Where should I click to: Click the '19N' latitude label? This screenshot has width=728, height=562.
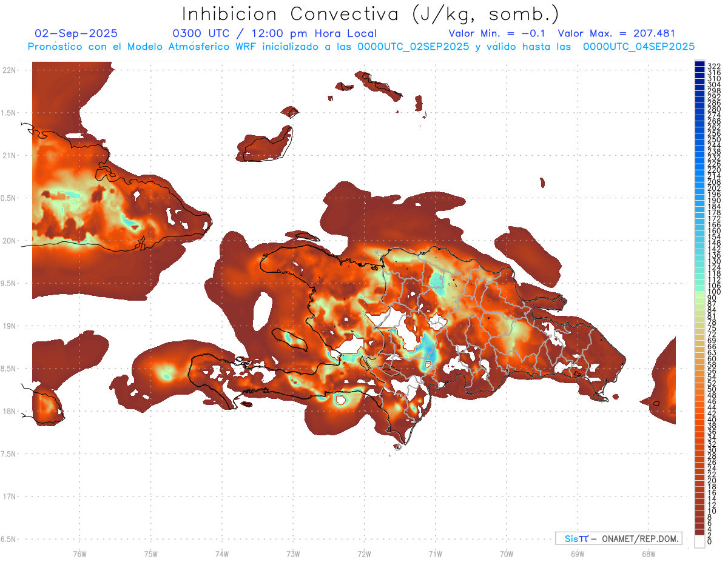9,326
